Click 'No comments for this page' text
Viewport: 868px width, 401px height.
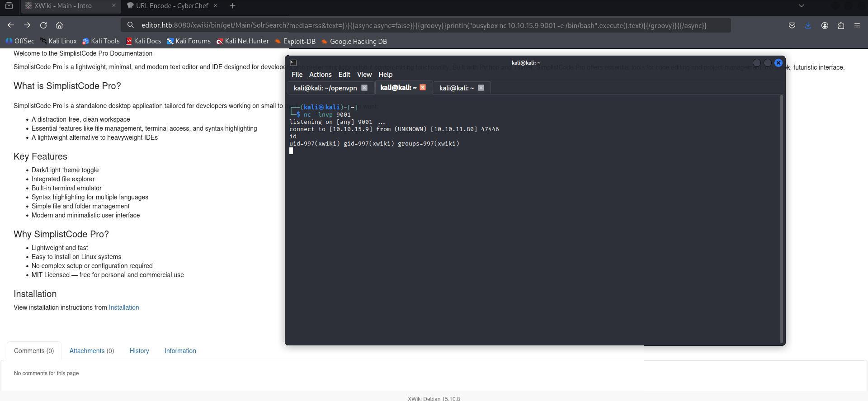tap(47, 373)
